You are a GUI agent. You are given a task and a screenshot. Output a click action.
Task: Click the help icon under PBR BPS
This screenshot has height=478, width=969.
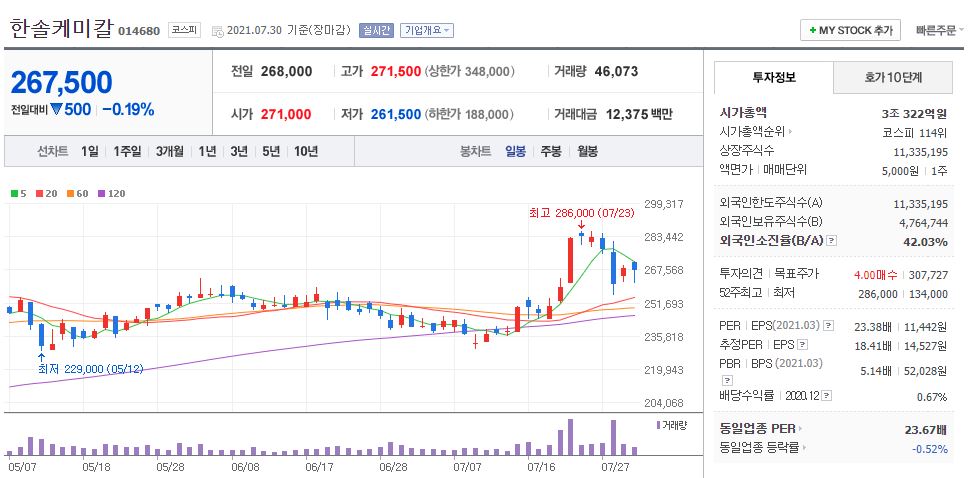click(727, 380)
